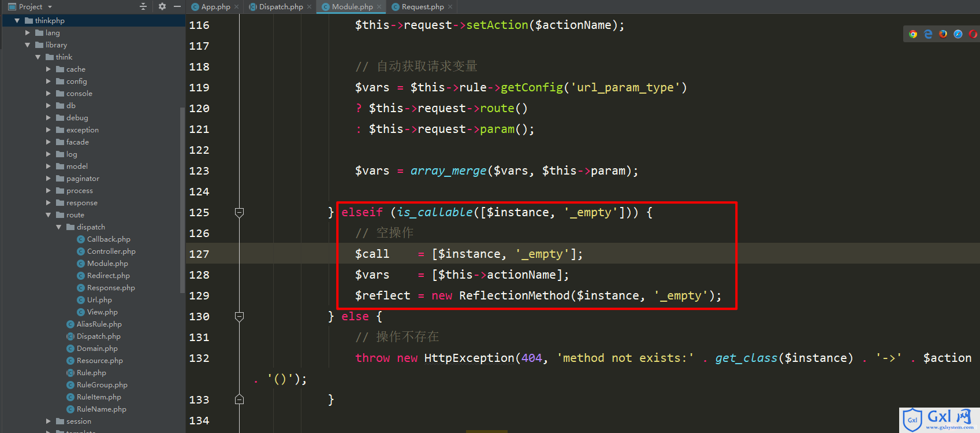The image size is (980, 433).
Task: Click setAction method on line 116
Action: (497, 25)
